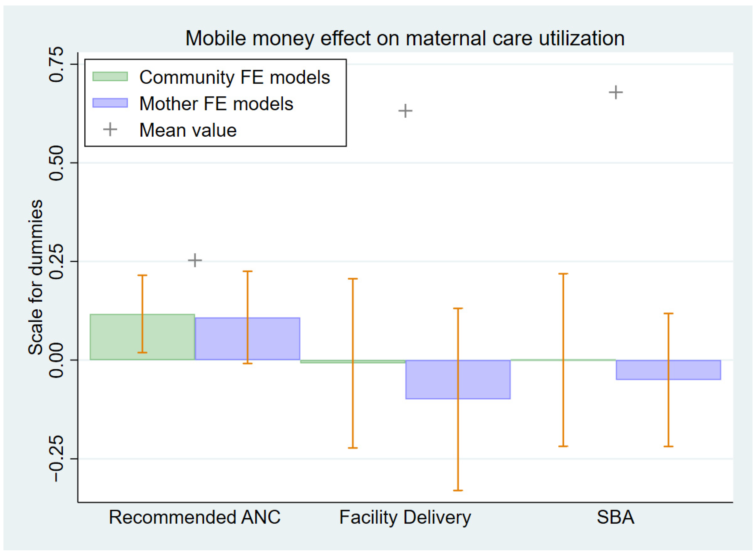Select the plus symbol in the legend

point(110,130)
